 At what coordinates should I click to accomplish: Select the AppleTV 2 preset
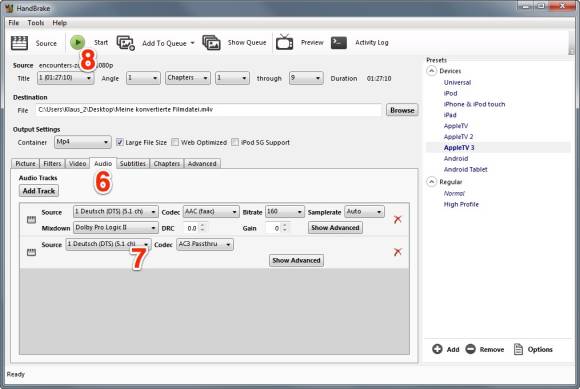click(x=458, y=137)
